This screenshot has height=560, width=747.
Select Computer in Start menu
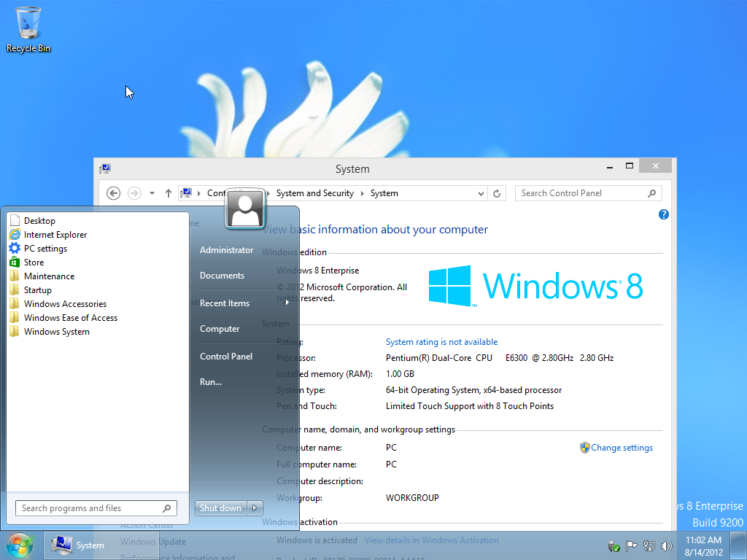(220, 329)
